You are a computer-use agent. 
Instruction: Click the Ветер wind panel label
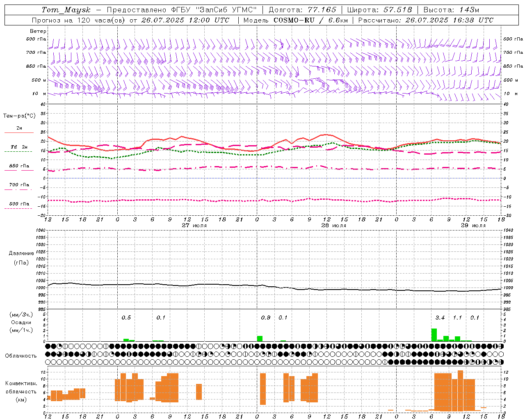[38, 31]
